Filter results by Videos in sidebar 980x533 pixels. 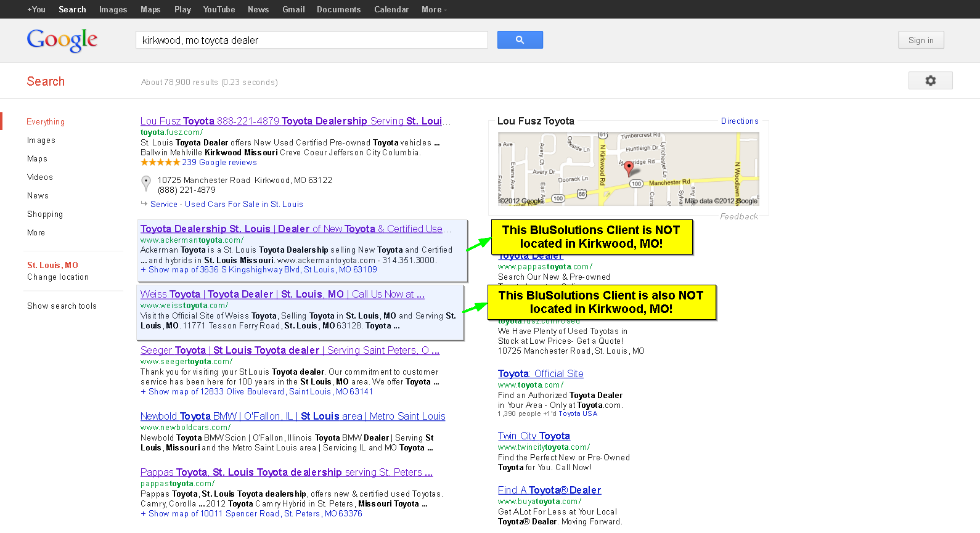pos(40,177)
